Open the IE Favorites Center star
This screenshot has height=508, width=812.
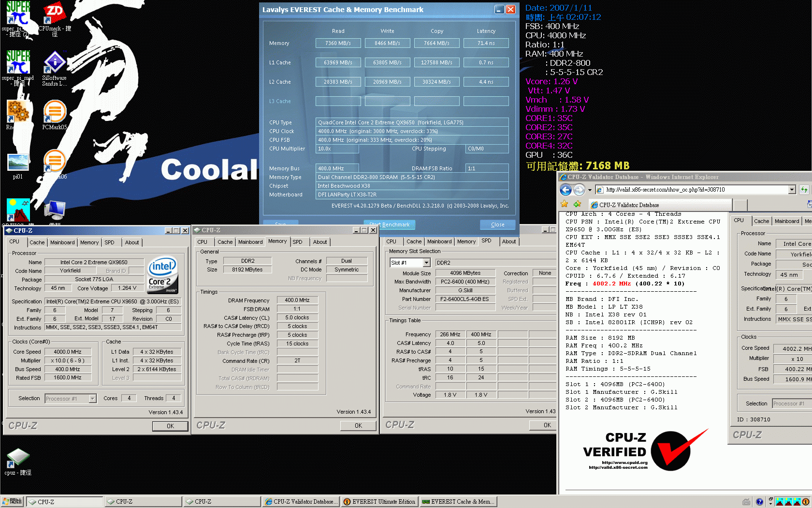point(564,204)
